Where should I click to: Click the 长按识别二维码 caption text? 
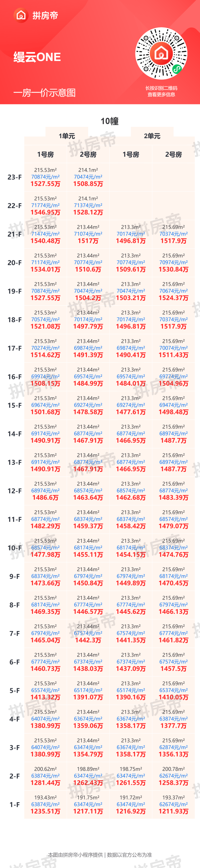pyautogui.click(x=161, y=88)
